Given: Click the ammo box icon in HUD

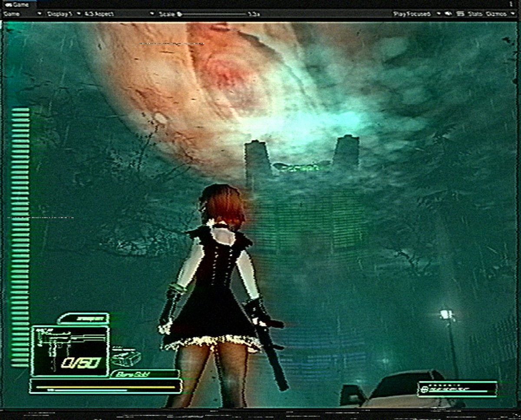Looking at the screenshot, I should [126, 357].
